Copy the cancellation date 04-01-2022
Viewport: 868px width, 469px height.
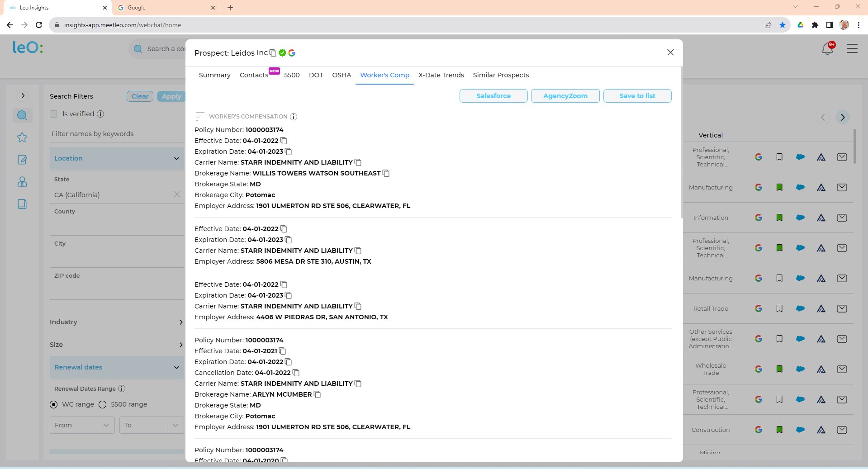click(296, 373)
